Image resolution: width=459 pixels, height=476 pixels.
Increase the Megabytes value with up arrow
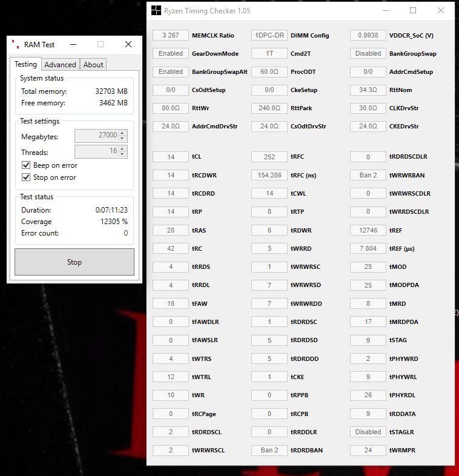[122, 133]
